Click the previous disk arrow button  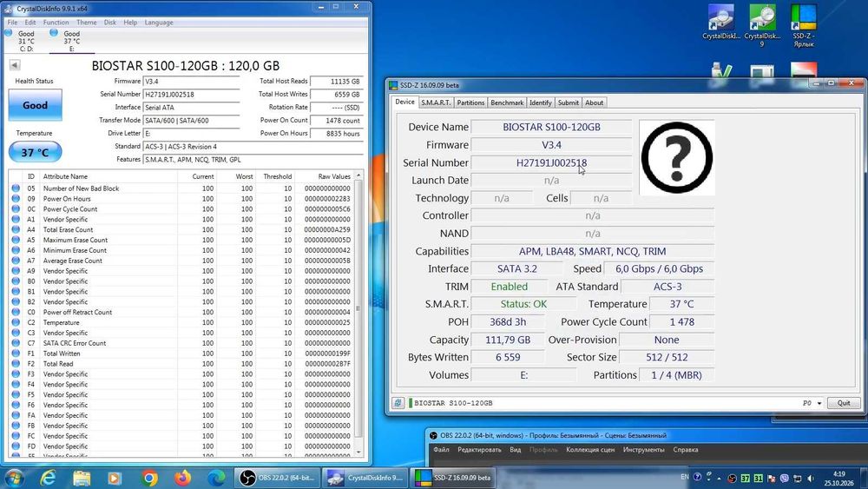(x=15, y=65)
